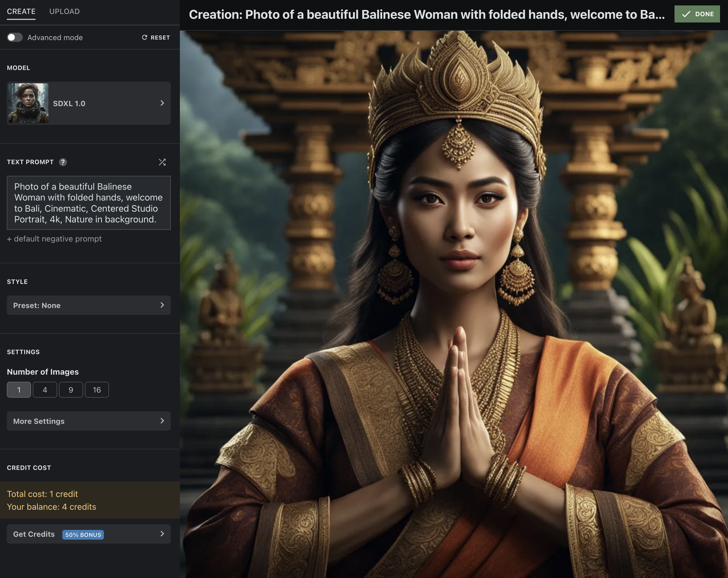The width and height of the screenshot is (728, 578).
Task: Select the Create tab
Action: 21,11
